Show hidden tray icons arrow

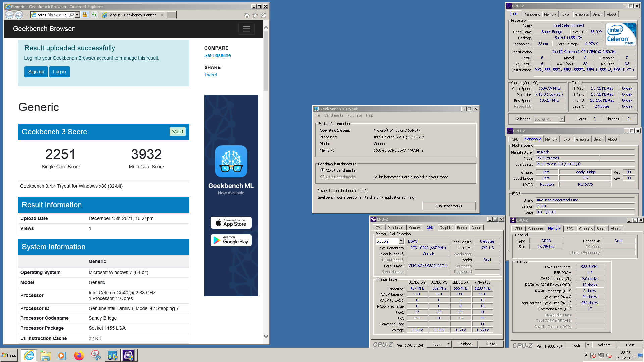pos(586,355)
